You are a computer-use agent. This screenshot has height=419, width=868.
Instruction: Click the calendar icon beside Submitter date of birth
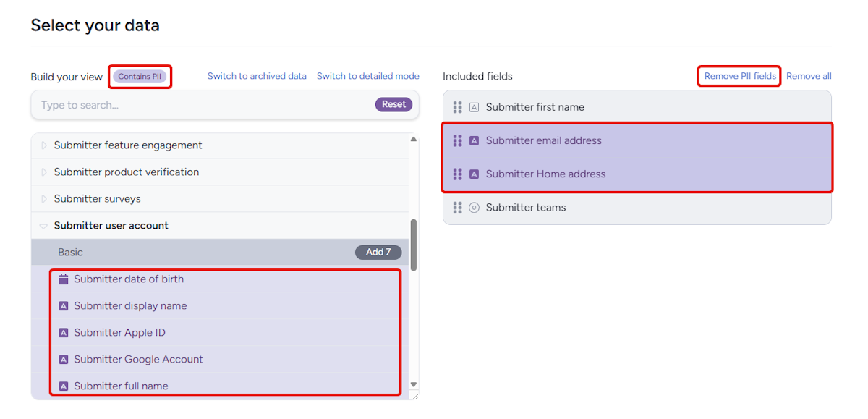click(x=64, y=279)
